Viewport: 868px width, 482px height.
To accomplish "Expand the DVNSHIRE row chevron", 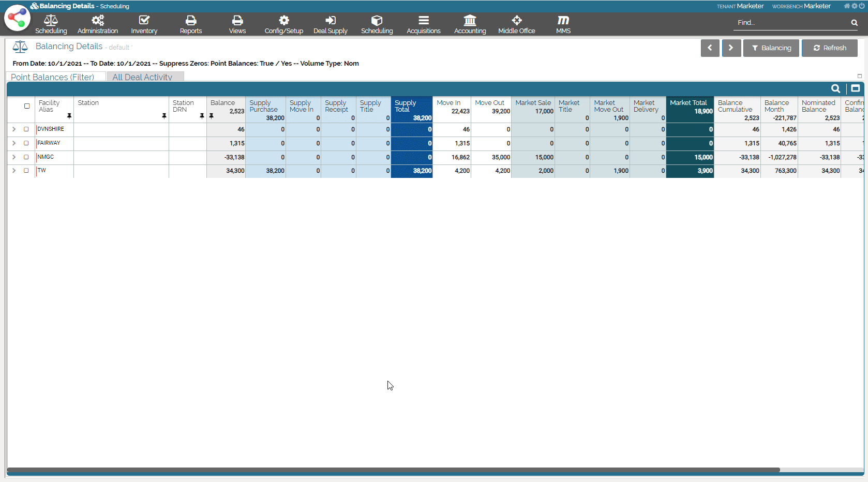I will (x=14, y=129).
